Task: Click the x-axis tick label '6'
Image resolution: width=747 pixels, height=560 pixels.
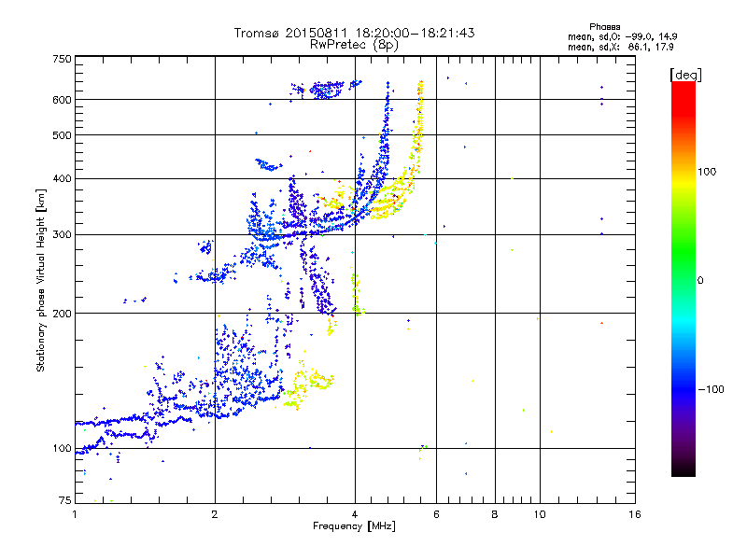Action: tap(436, 514)
